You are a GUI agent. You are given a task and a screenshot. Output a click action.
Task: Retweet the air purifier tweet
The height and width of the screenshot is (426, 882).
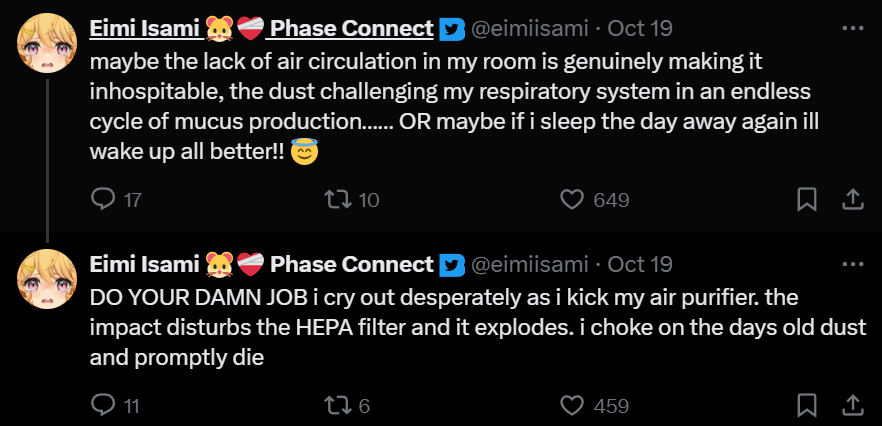(340, 405)
